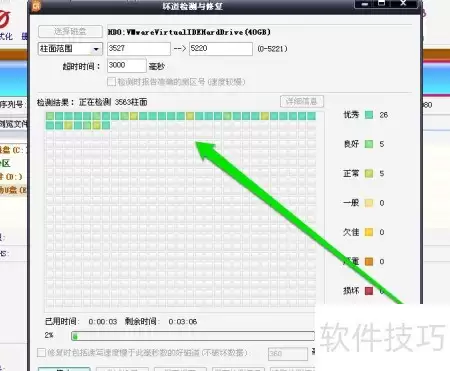Click the 毫秒 unit label after timeout
The height and width of the screenshot is (371, 450).
(x=156, y=66)
